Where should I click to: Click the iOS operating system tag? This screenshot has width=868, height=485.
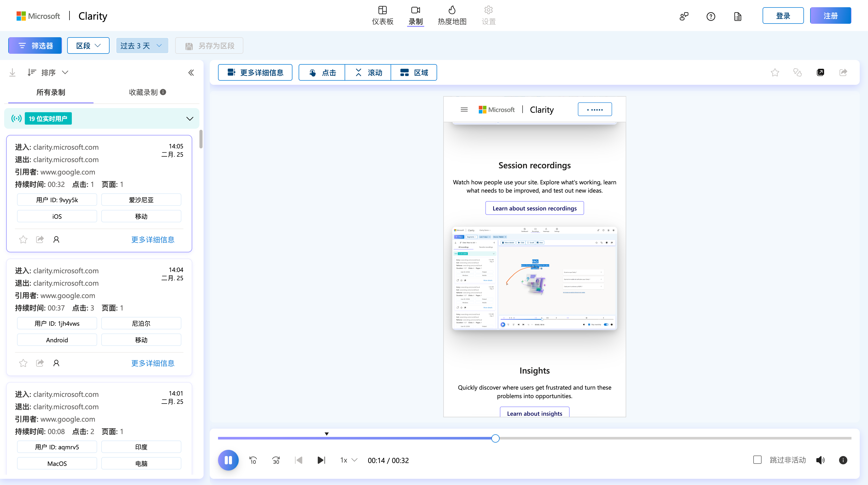(57, 216)
